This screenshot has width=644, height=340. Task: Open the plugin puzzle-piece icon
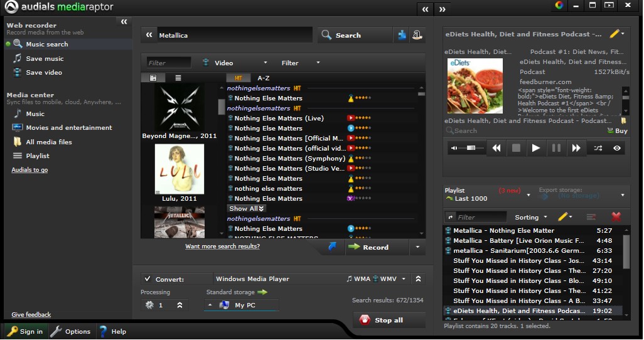(402, 35)
